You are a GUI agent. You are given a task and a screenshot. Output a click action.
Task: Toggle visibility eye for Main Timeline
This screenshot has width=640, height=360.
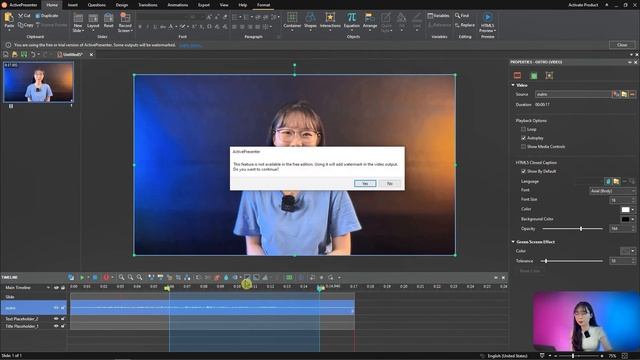[x=56, y=288]
